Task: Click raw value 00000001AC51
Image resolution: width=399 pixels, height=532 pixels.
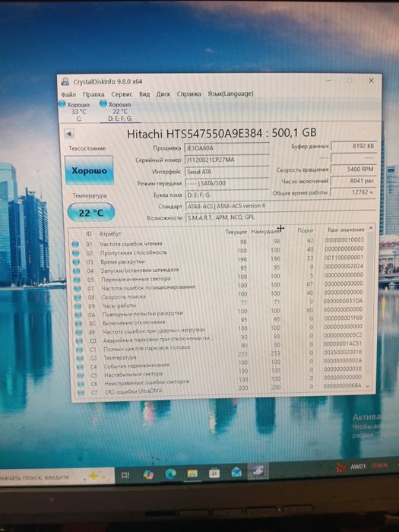Action: point(343,344)
